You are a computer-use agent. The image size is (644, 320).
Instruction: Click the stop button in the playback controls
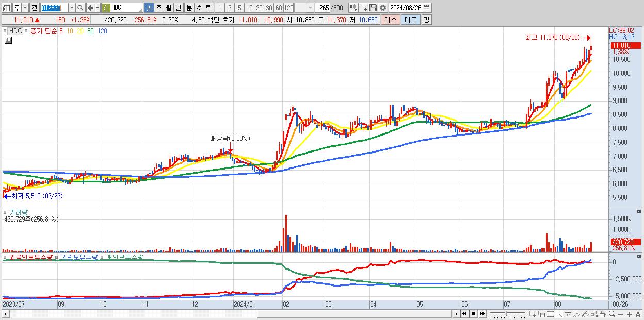(x=474, y=314)
